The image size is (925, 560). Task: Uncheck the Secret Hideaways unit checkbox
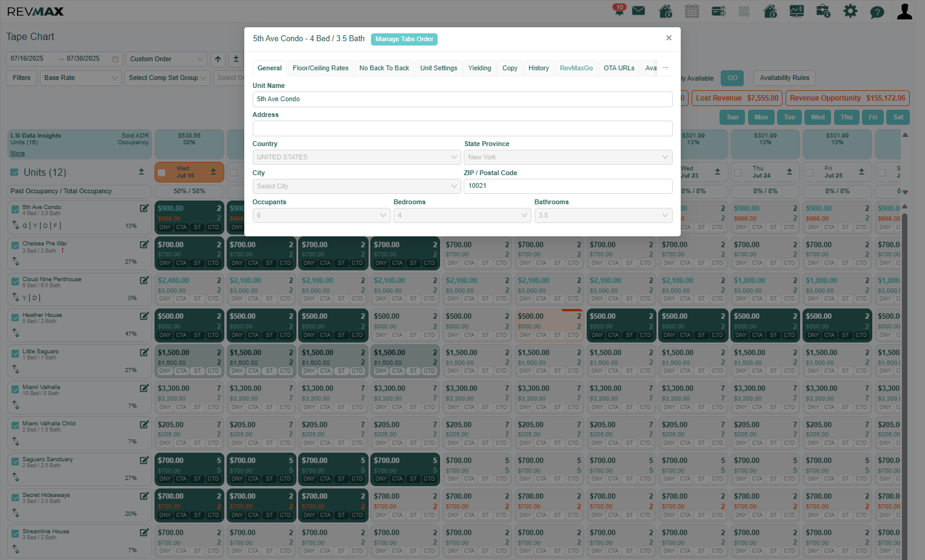(15, 497)
